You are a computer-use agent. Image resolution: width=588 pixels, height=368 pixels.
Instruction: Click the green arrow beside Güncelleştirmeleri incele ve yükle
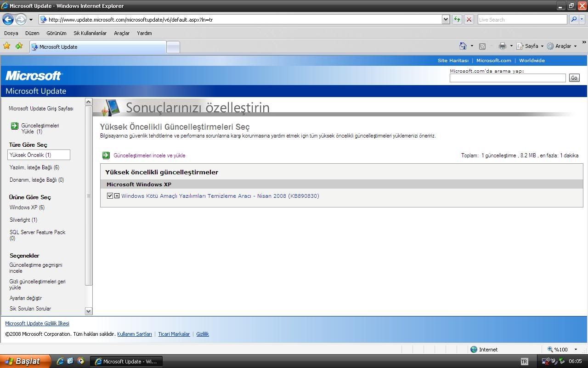pyautogui.click(x=106, y=155)
